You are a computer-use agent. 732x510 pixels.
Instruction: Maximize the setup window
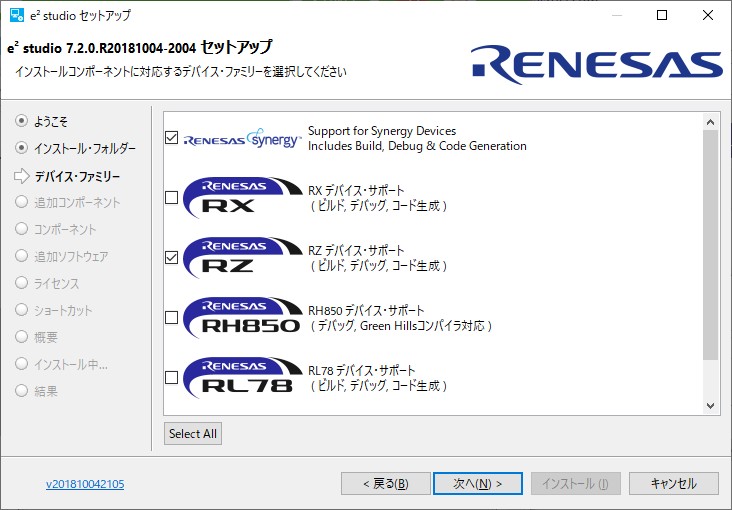[x=662, y=15]
